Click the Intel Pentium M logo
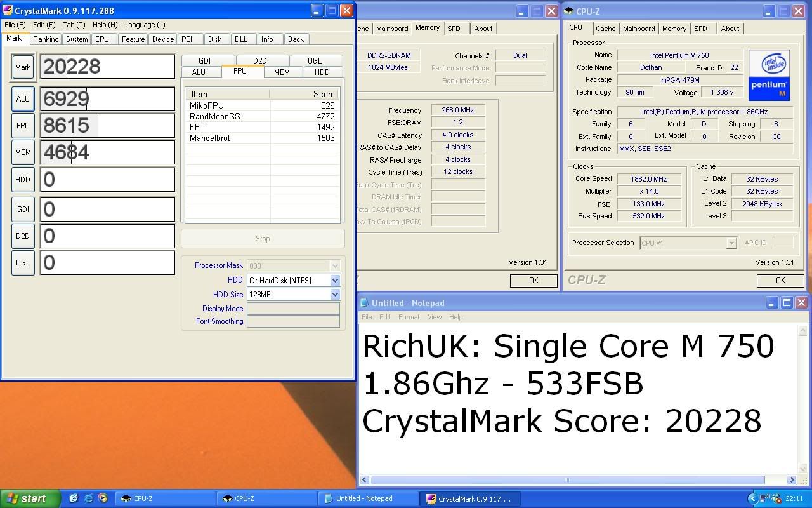The height and width of the screenshot is (508, 812). pos(769,76)
